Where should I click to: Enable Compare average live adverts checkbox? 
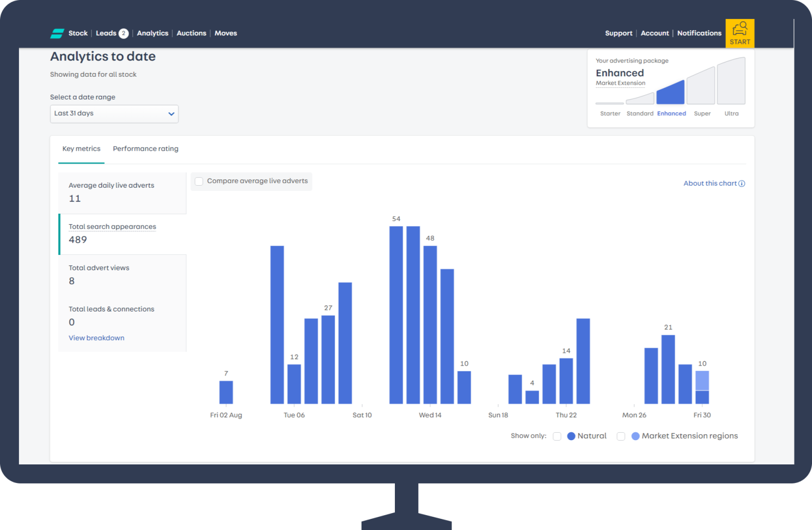click(x=199, y=181)
